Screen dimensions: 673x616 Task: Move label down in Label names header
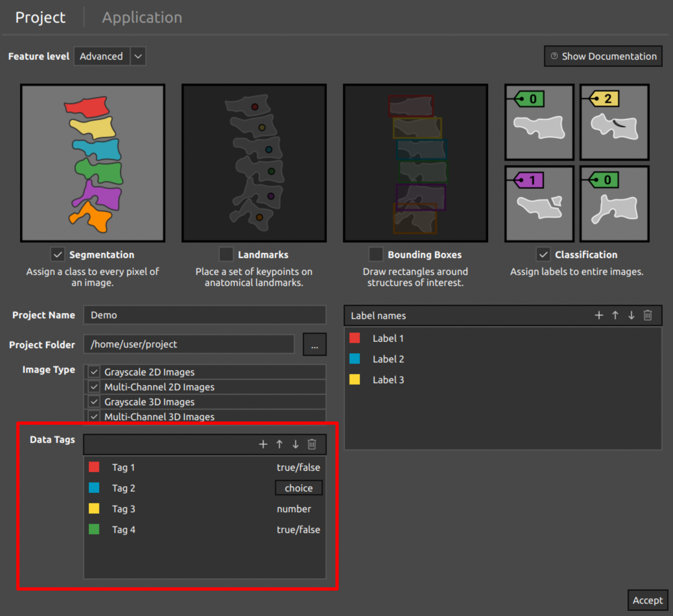coord(631,315)
